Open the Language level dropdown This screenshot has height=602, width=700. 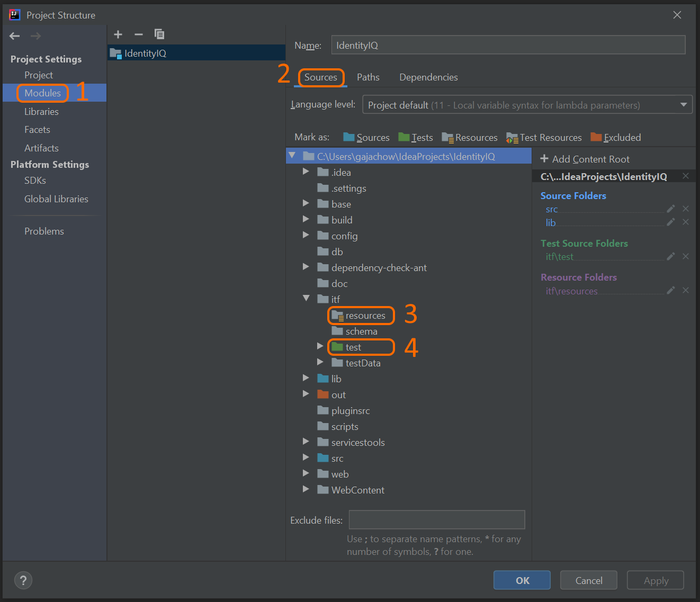tap(527, 105)
